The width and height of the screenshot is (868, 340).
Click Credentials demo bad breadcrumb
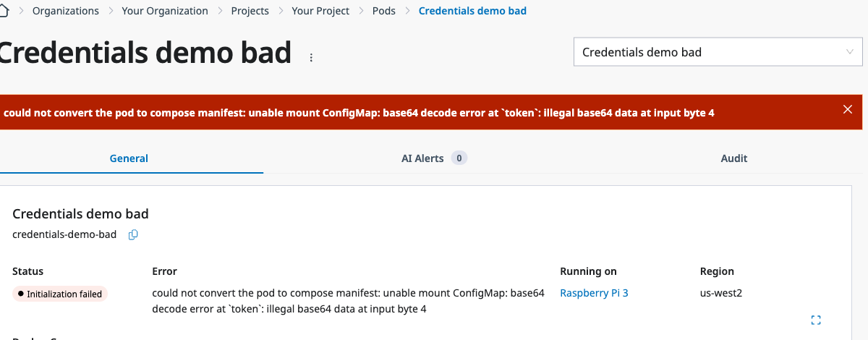point(472,11)
